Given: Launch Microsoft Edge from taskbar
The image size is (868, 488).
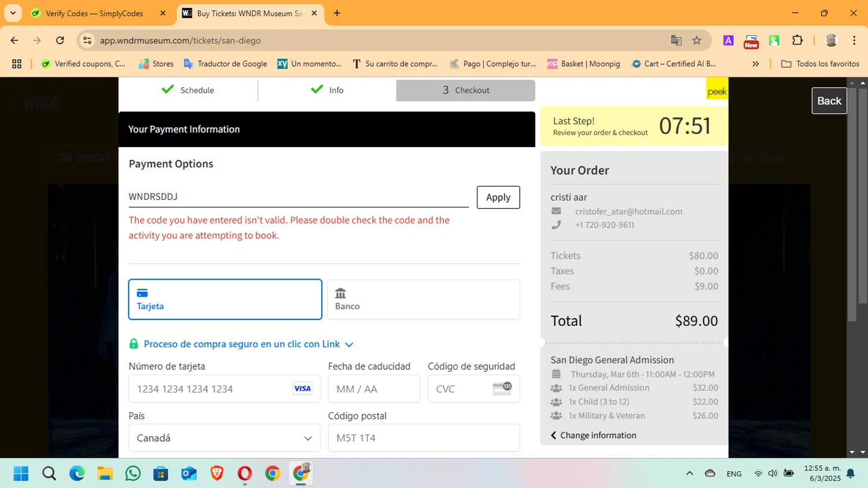Looking at the screenshot, I should (x=77, y=474).
